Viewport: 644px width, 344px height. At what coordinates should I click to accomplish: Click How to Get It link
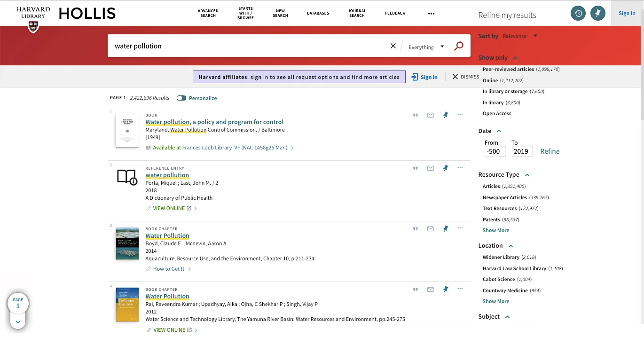168,269
